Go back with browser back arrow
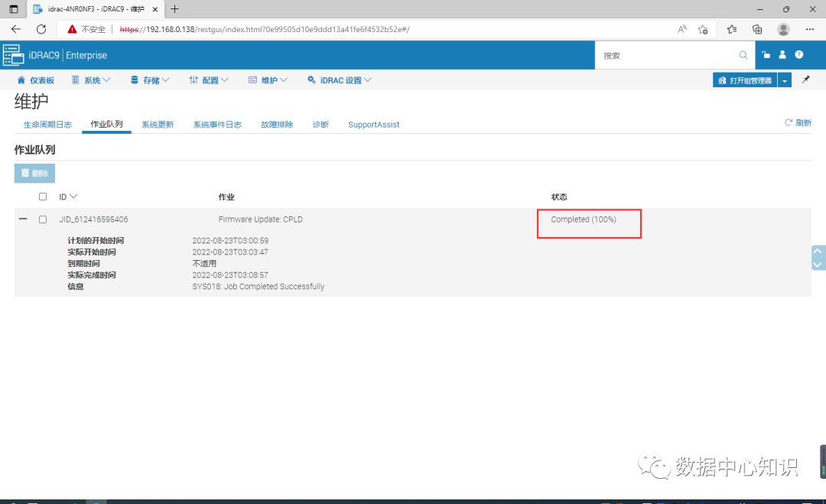The width and height of the screenshot is (826, 504). click(x=16, y=30)
